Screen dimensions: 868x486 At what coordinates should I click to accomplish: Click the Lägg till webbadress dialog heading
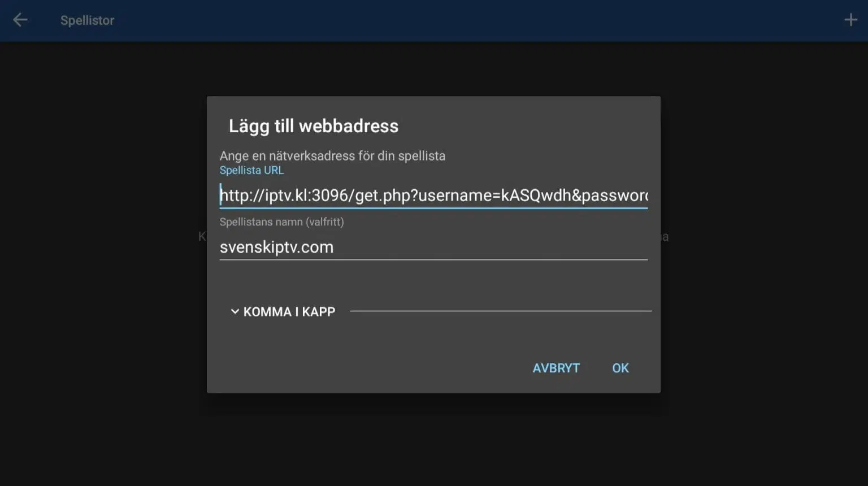314,126
